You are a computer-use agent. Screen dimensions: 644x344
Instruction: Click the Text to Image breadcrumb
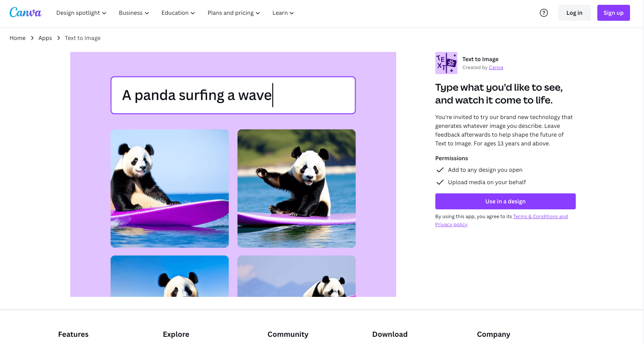[83, 38]
